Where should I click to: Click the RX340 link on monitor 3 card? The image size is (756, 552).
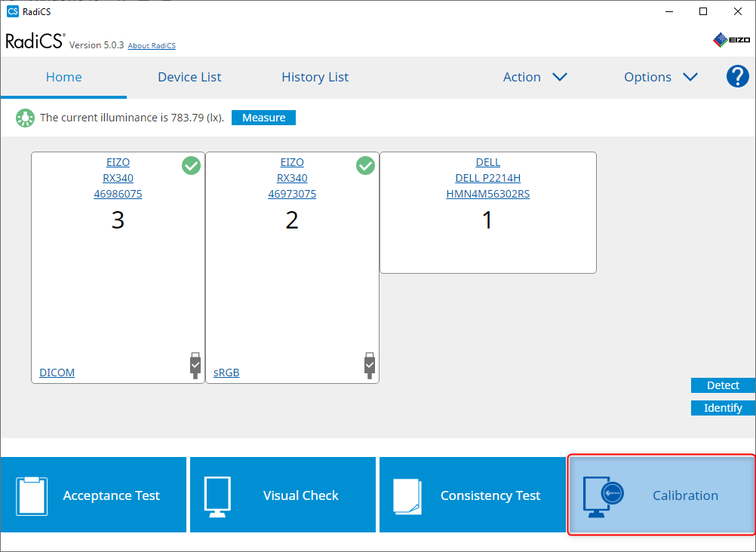coord(118,179)
